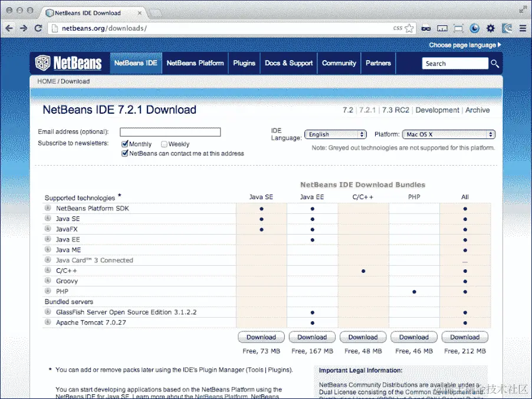Image resolution: width=532 pixels, height=399 pixels.
Task: Expand GlassFish Server row info icon
Action: coord(48,312)
